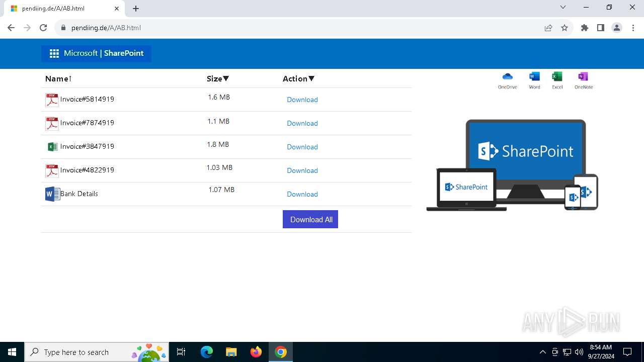Select the Invoice#7874919 file name

(x=87, y=123)
